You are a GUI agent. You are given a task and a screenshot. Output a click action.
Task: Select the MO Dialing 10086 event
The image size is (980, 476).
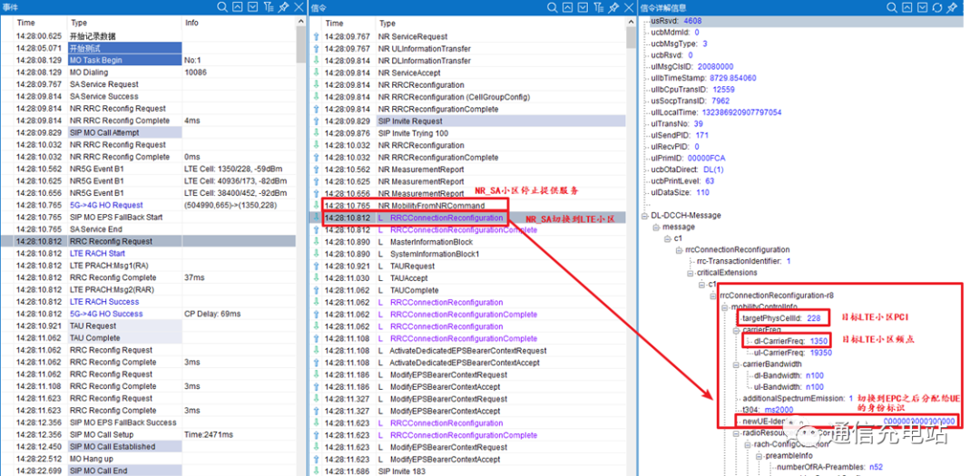tap(148, 73)
